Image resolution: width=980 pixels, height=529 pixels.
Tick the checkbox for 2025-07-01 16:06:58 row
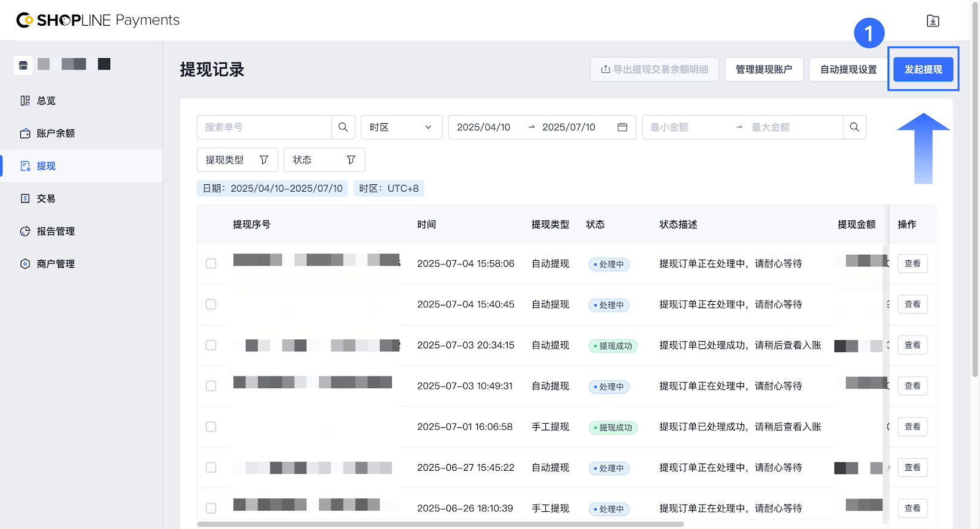pyautogui.click(x=211, y=427)
